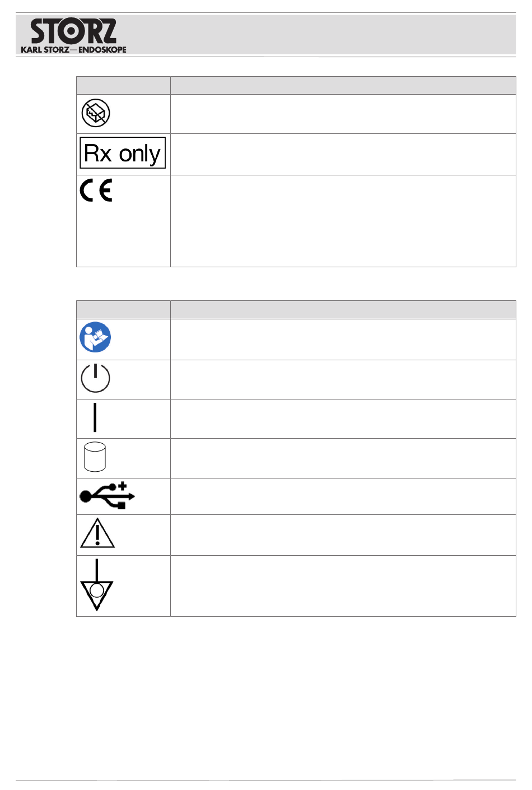Click the equipotential grounding symbol
Image resolution: width=532 pixels, height=790 pixels.
[97, 585]
